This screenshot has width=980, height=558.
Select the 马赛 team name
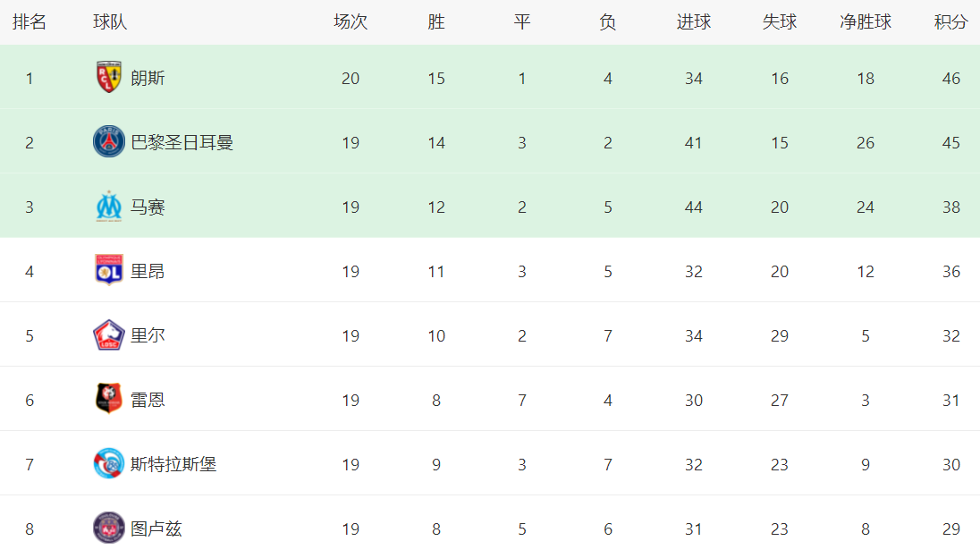point(148,207)
